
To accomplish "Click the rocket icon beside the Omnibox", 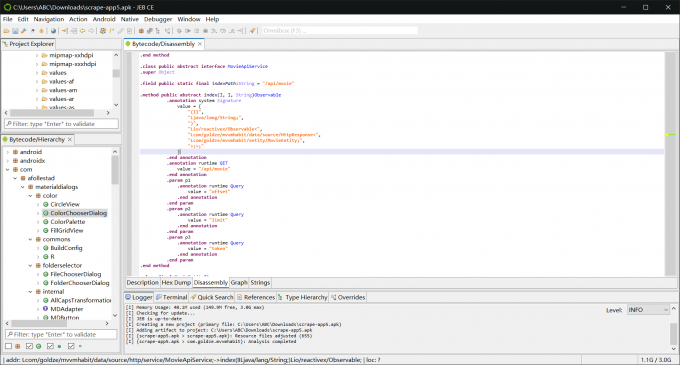I will 252,31.
